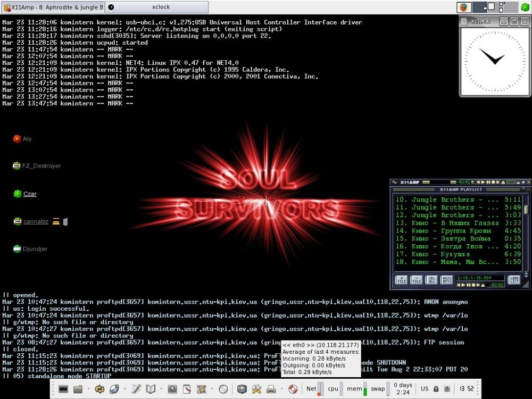532x399 pixels.
Task: Open the wrench and screwdriver settings launcher
Action: (256, 389)
